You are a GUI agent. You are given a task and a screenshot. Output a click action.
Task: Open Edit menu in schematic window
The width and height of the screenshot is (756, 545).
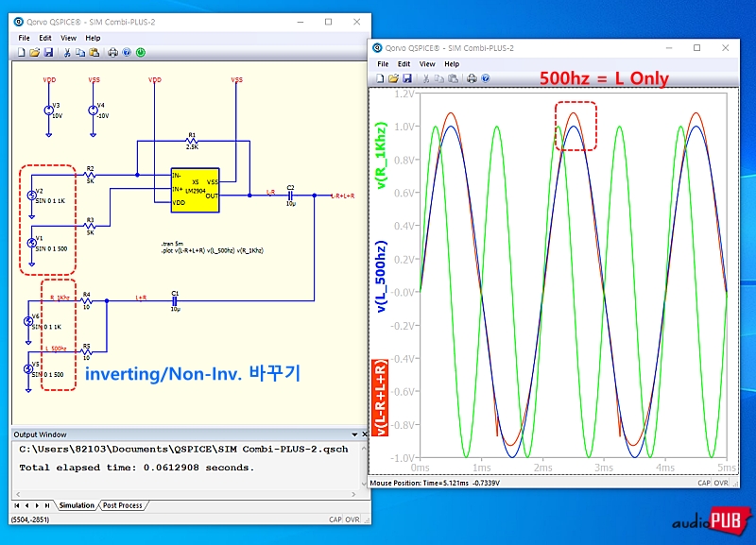45,38
